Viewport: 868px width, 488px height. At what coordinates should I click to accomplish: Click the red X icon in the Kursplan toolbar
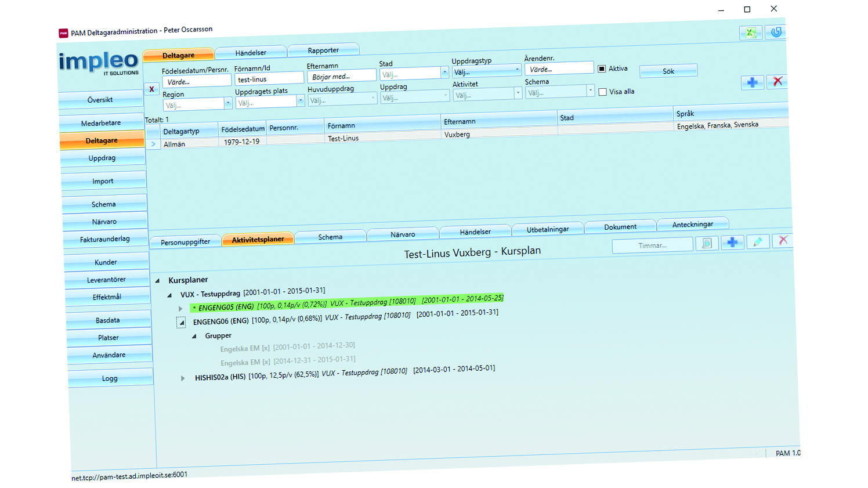783,240
